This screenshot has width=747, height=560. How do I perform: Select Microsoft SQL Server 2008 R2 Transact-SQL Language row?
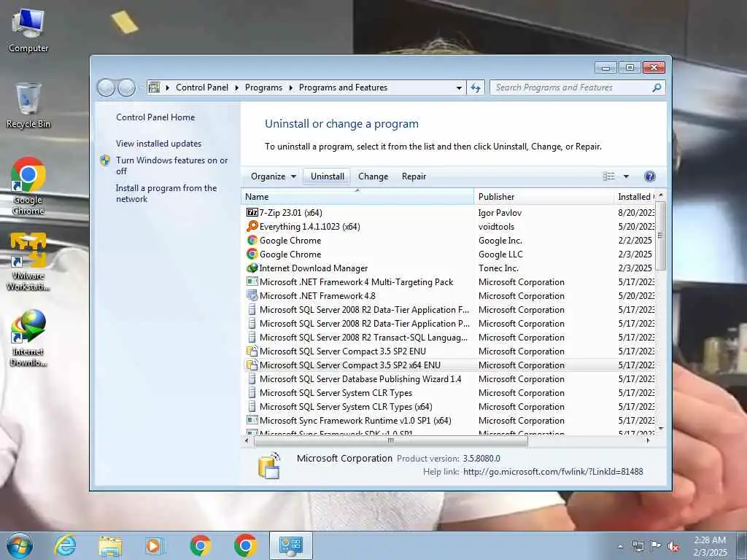coord(449,337)
